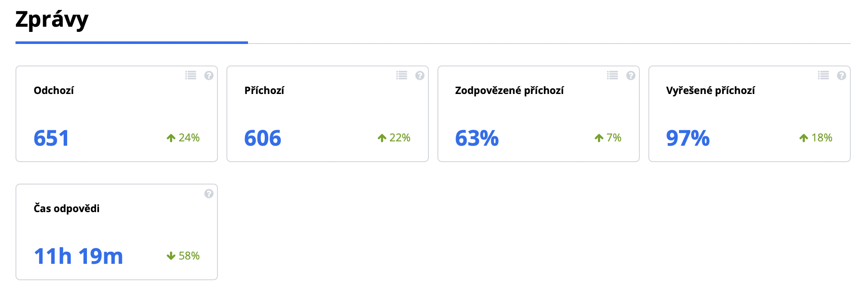Open the list view icon on Příchozí card
This screenshot has width=868, height=294.
[402, 75]
